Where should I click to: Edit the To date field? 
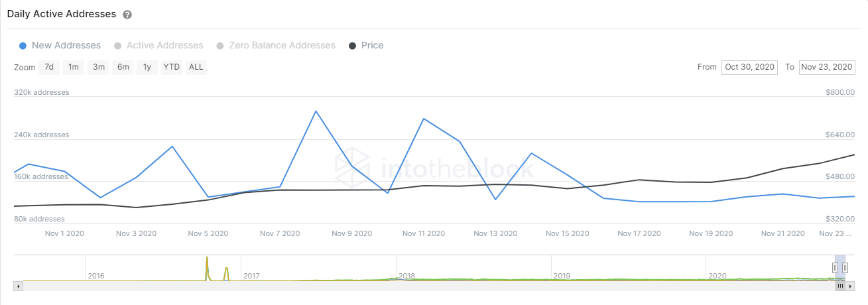827,67
